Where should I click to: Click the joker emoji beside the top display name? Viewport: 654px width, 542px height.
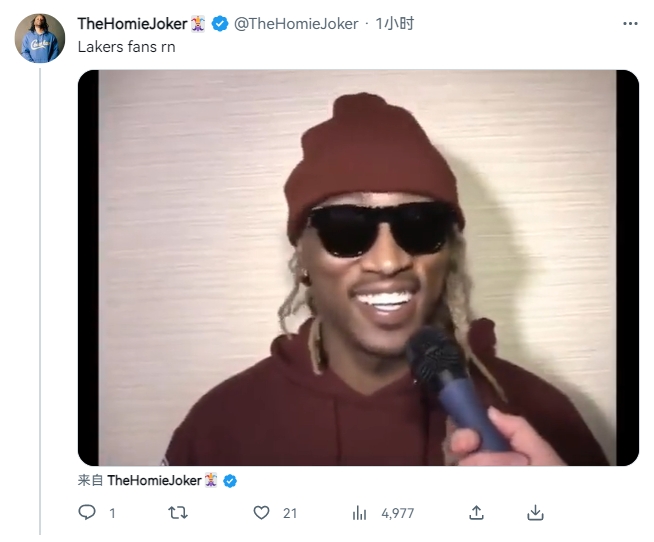198,24
